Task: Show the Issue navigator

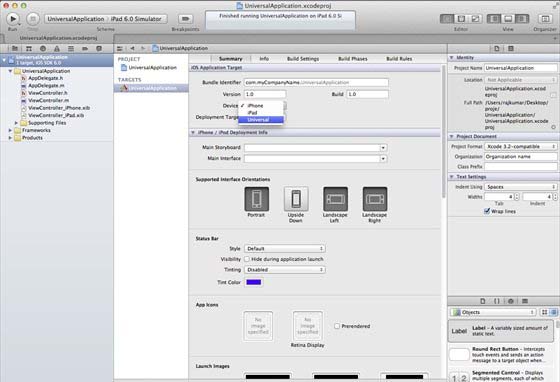Action: click(57, 49)
